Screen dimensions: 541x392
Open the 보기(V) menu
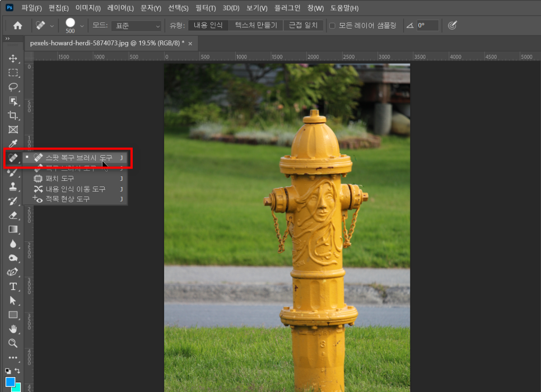click(x=256, y=8)
